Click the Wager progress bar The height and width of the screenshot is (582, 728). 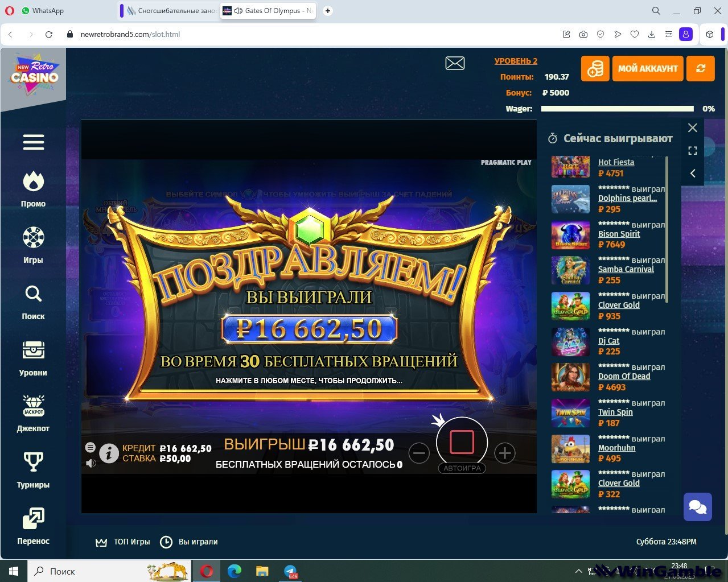(617, 109)
